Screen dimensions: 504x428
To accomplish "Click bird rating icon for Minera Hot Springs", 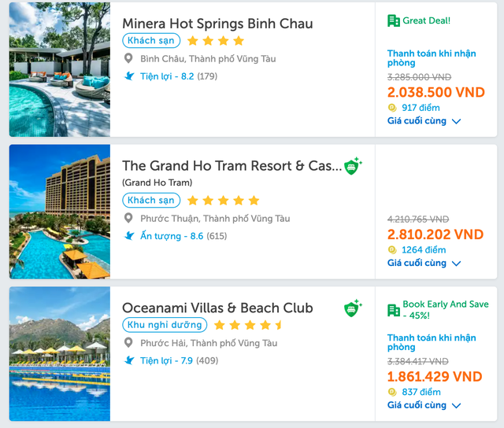I will coord(130,76).
